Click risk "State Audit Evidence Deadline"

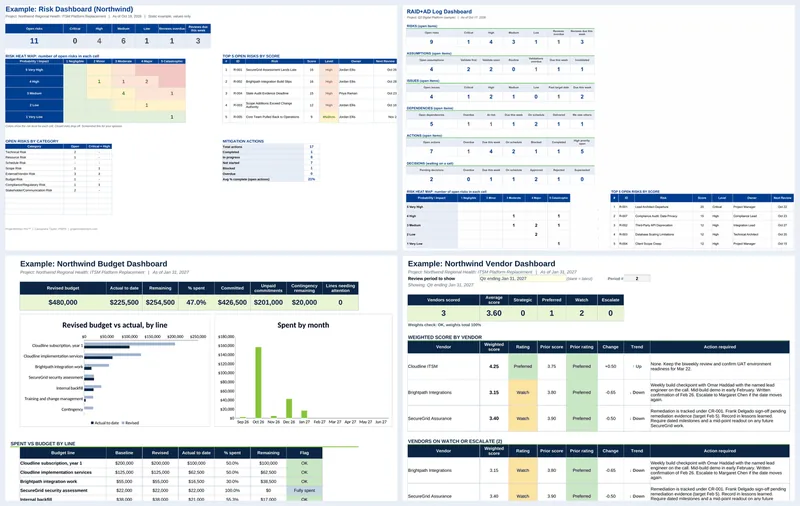[x=268, y=93]
